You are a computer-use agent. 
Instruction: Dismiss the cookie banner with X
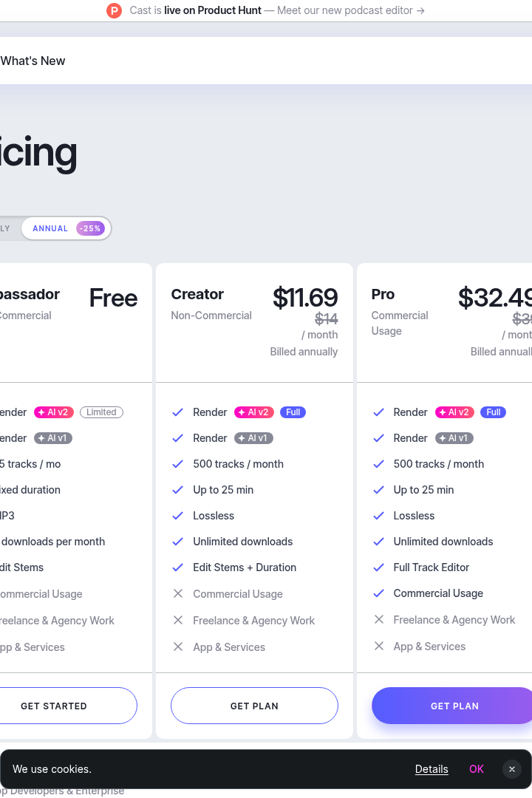[x=511, y=769]
